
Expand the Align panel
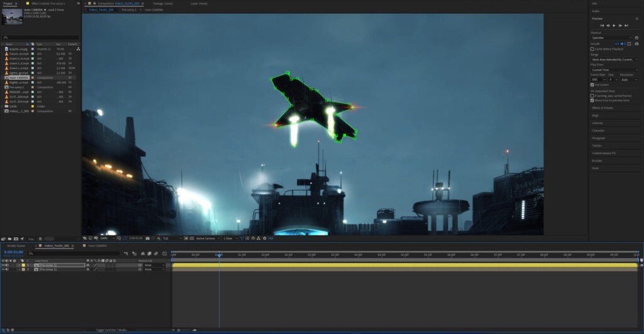click(x=595, y=116)
